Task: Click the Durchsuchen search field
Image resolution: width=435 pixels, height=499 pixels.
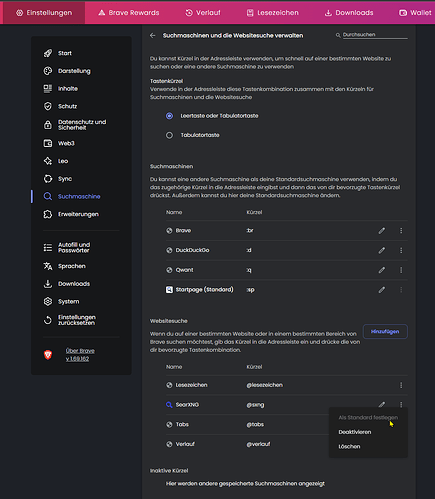Action: click(x=375, y=35)
